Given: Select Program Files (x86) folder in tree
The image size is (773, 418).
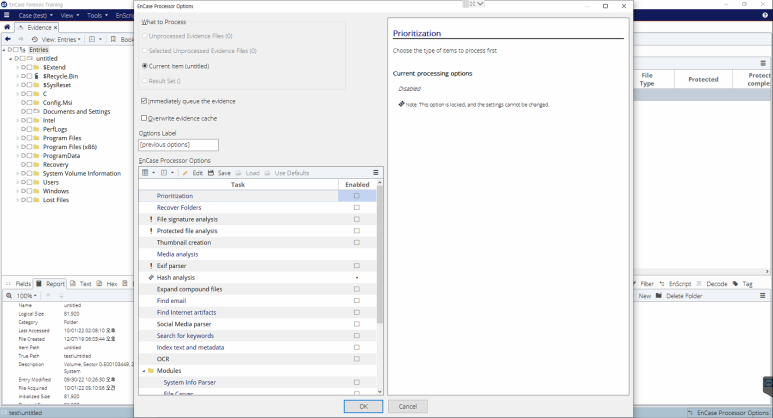Looking at the screenshot, I should 70,147.
